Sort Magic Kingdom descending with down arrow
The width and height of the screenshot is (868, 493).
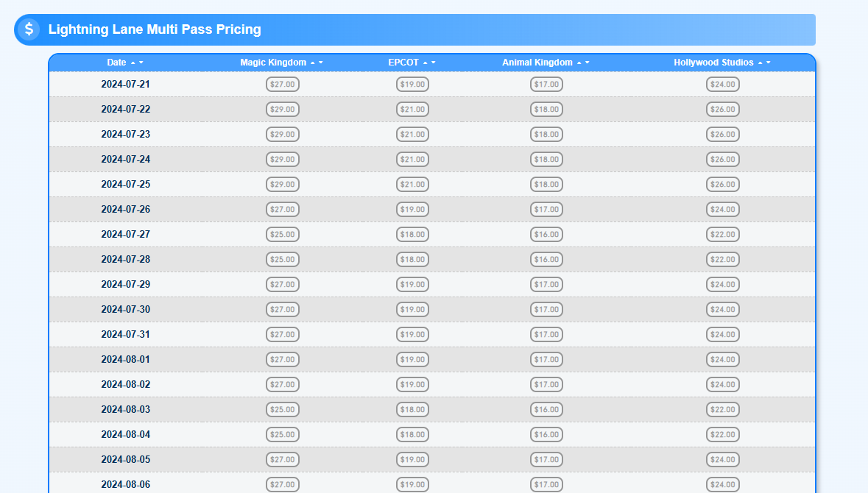[x=320, y=63]
